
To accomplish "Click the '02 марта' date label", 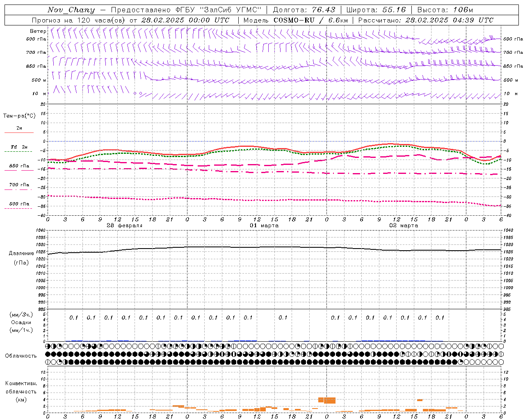I will [x=404, y=226].
